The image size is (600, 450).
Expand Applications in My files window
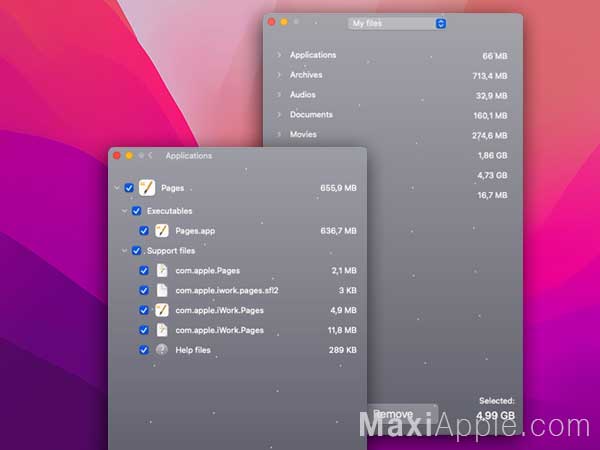coord(279,55)
